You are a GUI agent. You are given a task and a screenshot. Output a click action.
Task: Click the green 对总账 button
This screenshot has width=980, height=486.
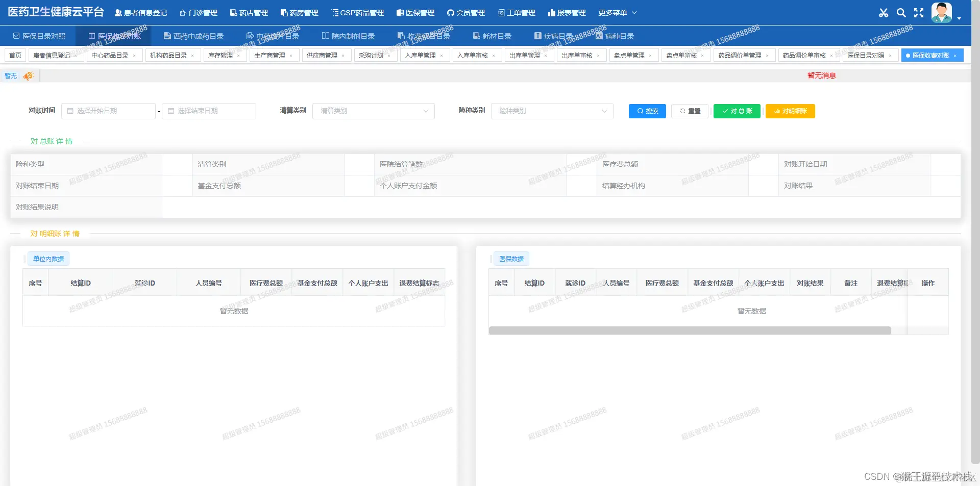coord(737,111)
